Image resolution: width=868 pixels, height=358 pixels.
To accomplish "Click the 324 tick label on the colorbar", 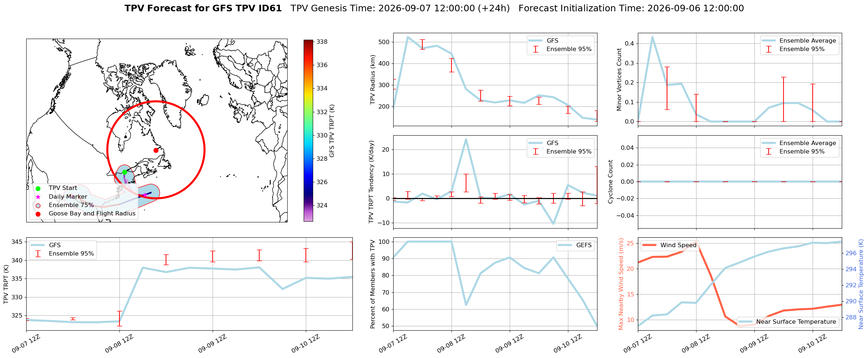I will tap(322, 206).
